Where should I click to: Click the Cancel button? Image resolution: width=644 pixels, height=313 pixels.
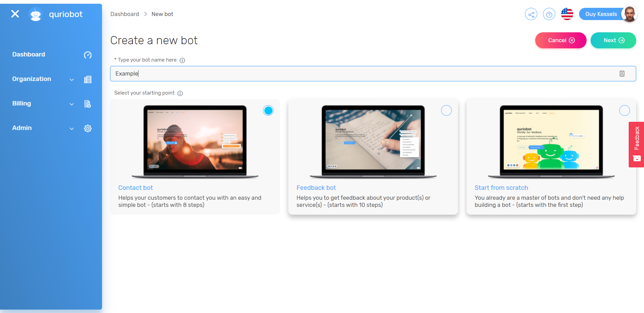(x=561, y=40)
